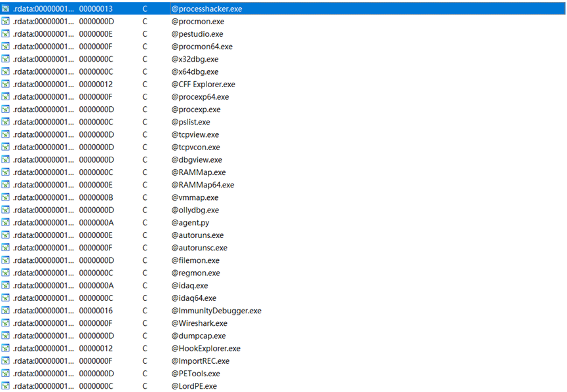Click string icon in the @Wireshark.exe row
The image size is (567, 392).
pos(5,323)
